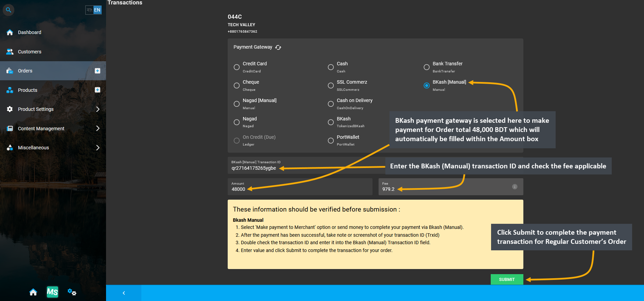The image size is (644, 301).
Task: Select On Credit (Due) ledger option
Action: [237, 140]
